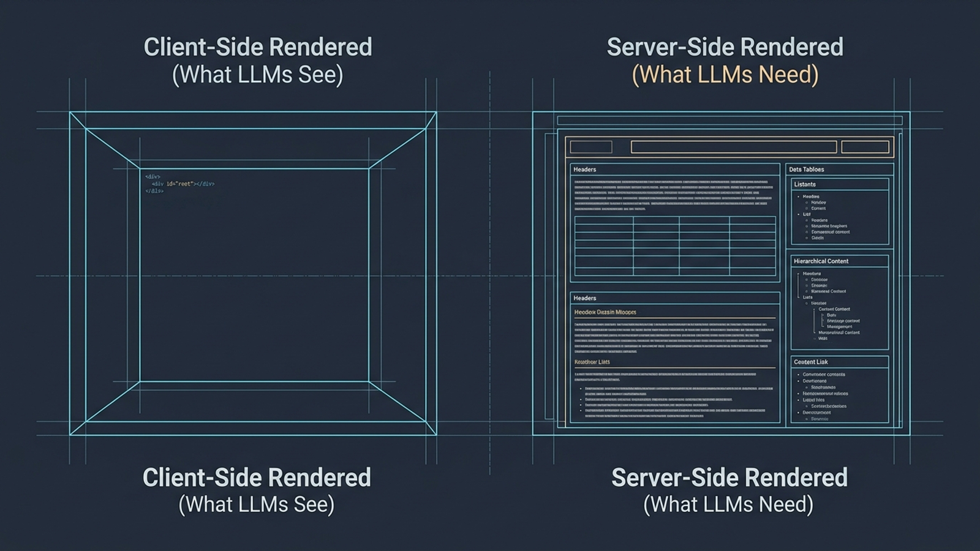Click the 'Client-Side Rendered' caption below the empty wireframe
The height and width of the screenshot is (551, 980).
coord(257,478)
